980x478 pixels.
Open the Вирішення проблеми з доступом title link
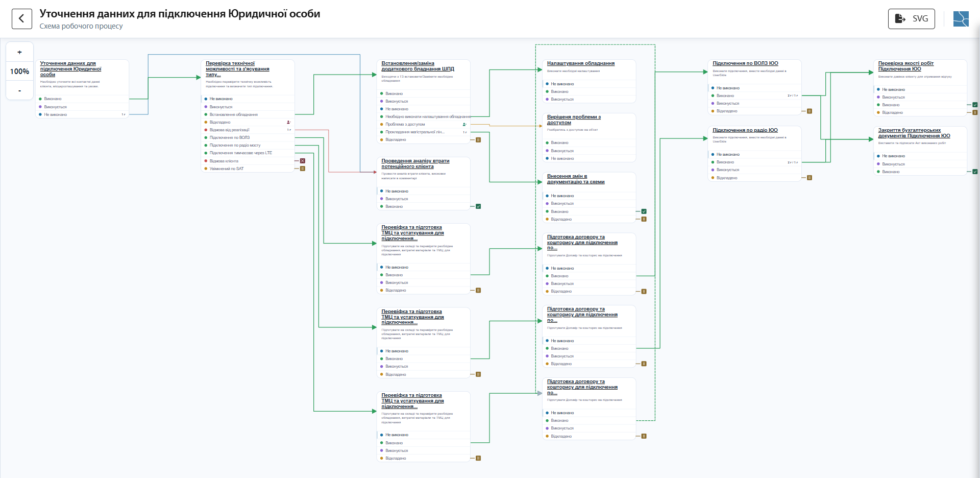pos(574,120)
